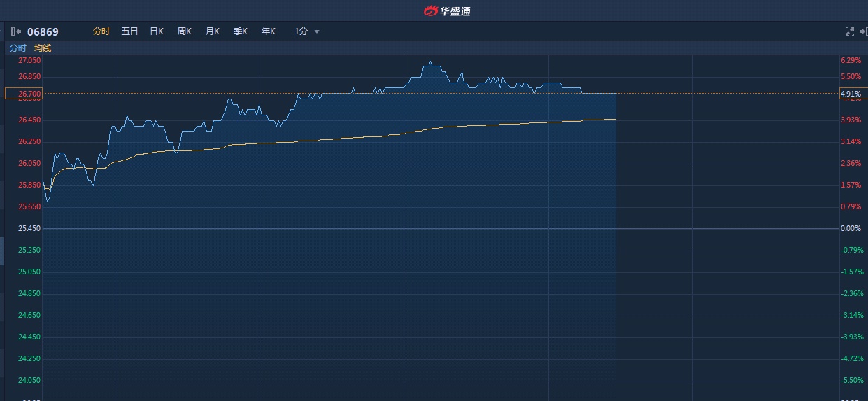Screen dimensions: 868x401
Task: Switch to the 分时 intraday tab
Action: pyautogui.click(x=101, y=31)
